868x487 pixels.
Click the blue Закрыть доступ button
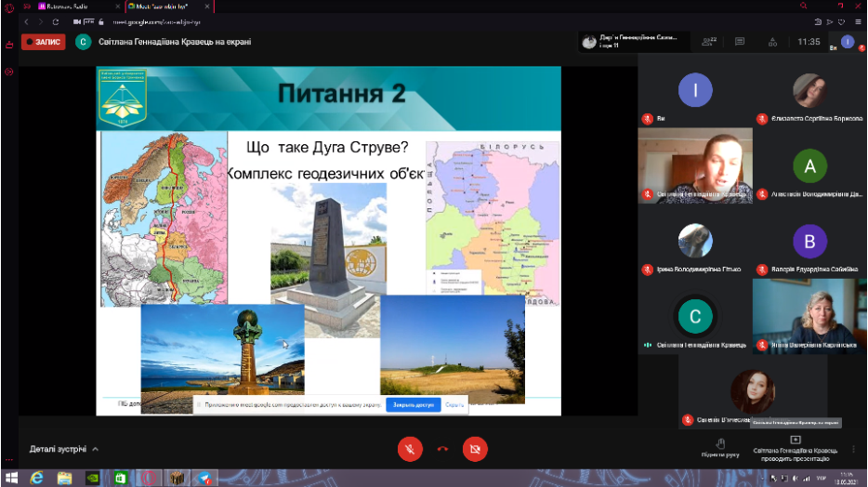pyautogui.click(x=414, y=405)
